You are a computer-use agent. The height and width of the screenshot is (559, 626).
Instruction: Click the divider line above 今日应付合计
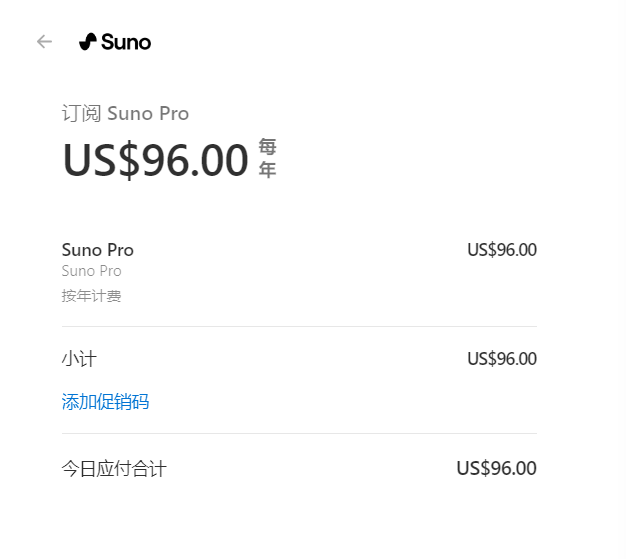(x=299, y=433)
